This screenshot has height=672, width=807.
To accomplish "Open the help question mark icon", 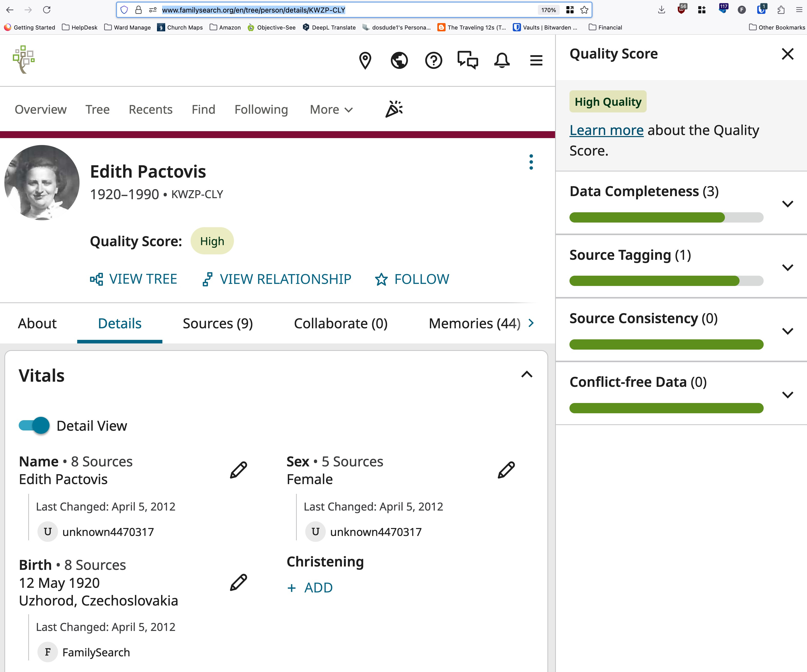I will [x=433, y=60].
